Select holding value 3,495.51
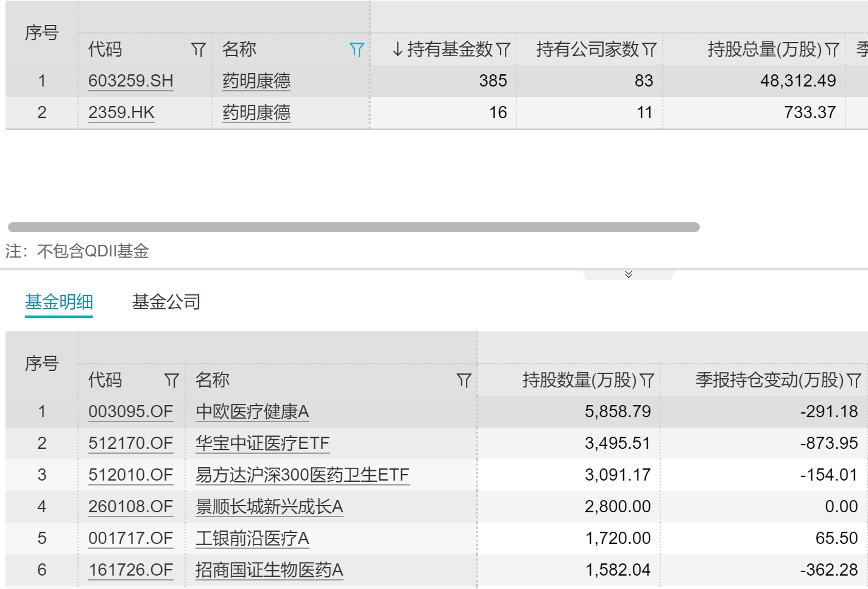Image resolution: width=868 pixels, height=589 pixels. [618, 443]
